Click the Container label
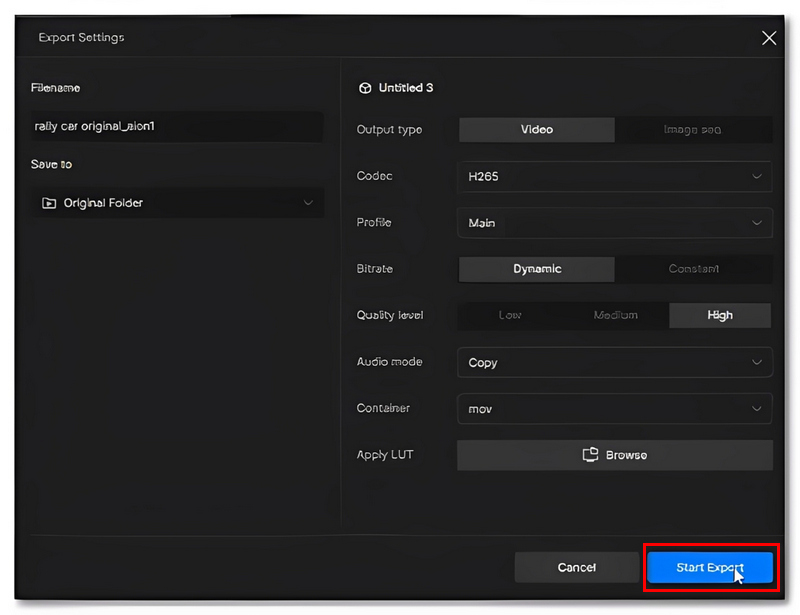This screenshot has height=615, width=800. 383,408
